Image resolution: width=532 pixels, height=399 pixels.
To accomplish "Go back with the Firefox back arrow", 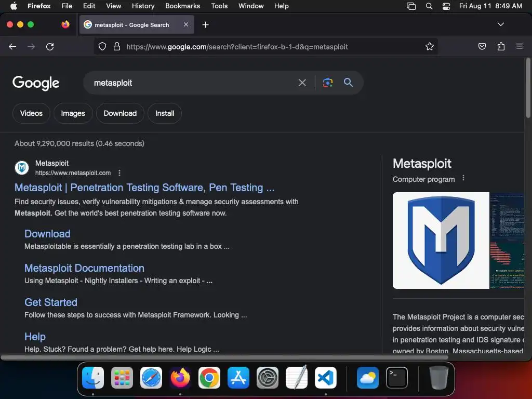I will [12, 47].
